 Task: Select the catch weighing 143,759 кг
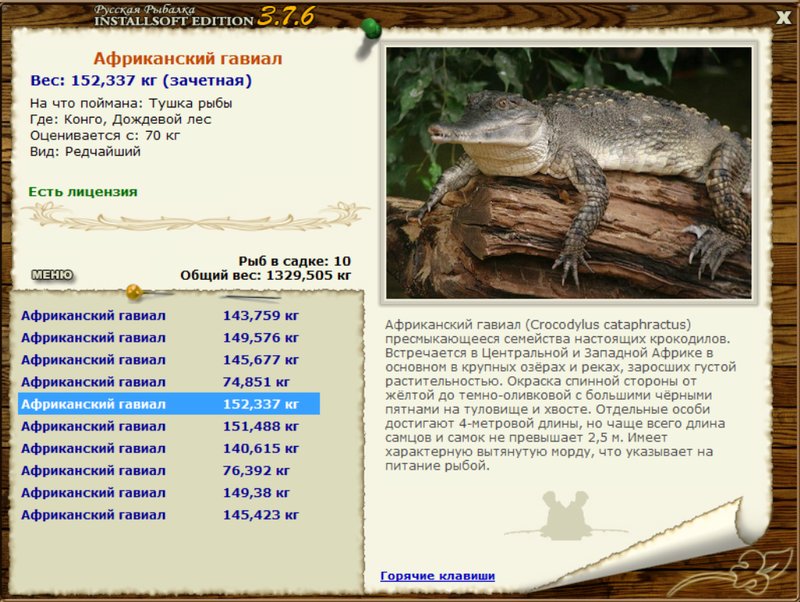[169, 315]
